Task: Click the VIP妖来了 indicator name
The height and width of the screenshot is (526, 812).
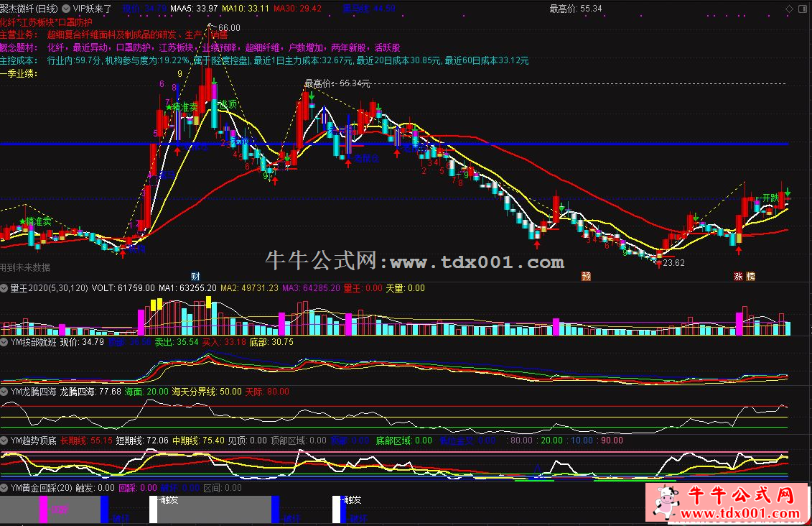Action: (93, 9)
